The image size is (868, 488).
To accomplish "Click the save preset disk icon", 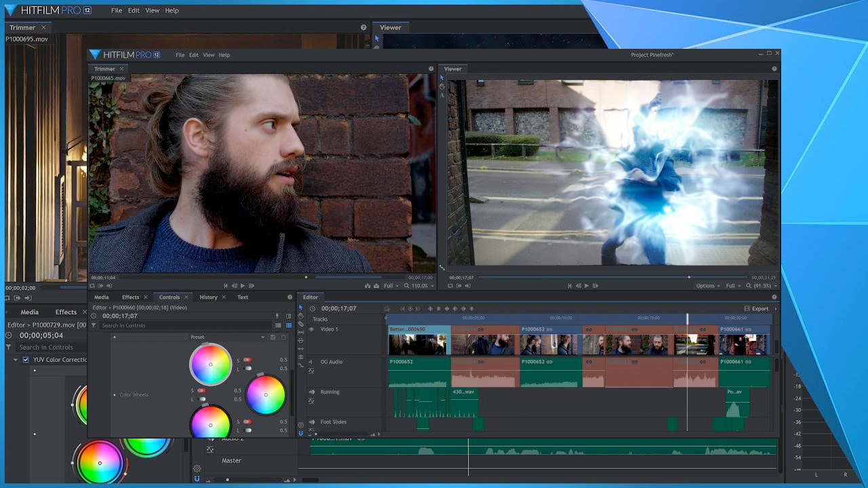I will 273,337.
